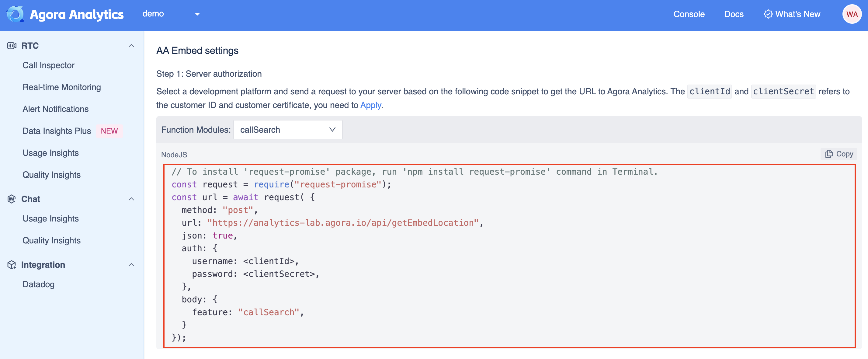
Task: Click the What's New badge icon
Action: click(x=768, y=14)
